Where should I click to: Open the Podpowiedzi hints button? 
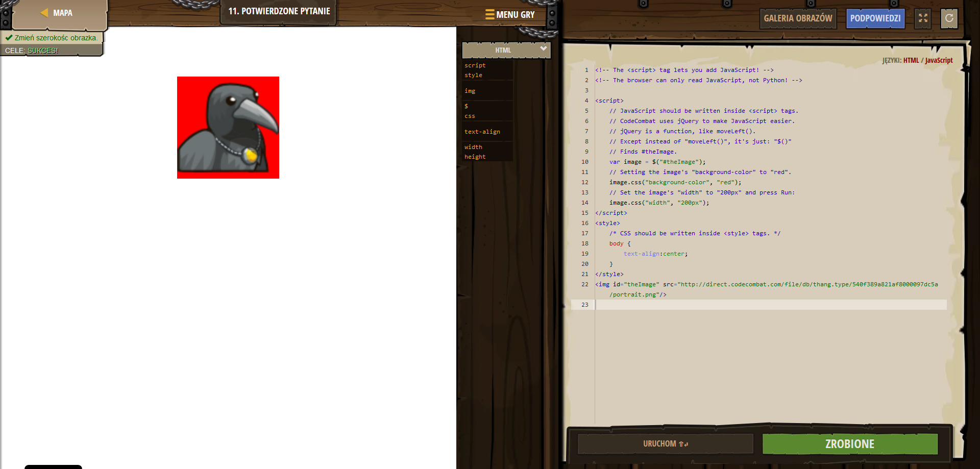[875, 18]
